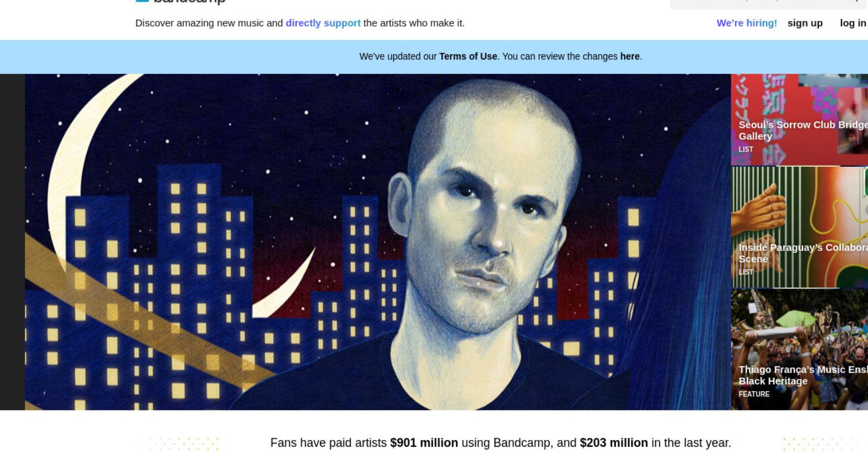Viewport: 868px width, 466px height.
Task: Open the 'directly support' link
Action: tap(323, 23)
